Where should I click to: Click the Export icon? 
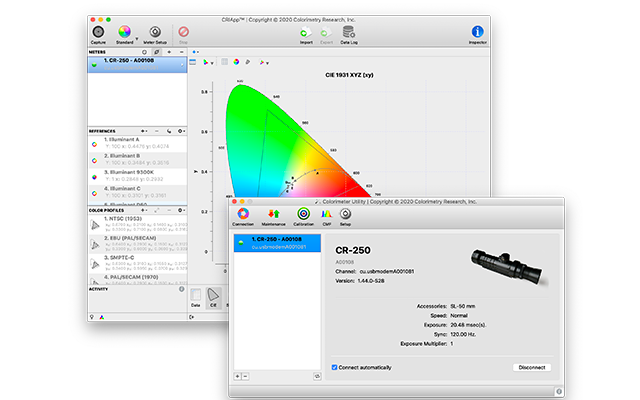coord(326,33)
